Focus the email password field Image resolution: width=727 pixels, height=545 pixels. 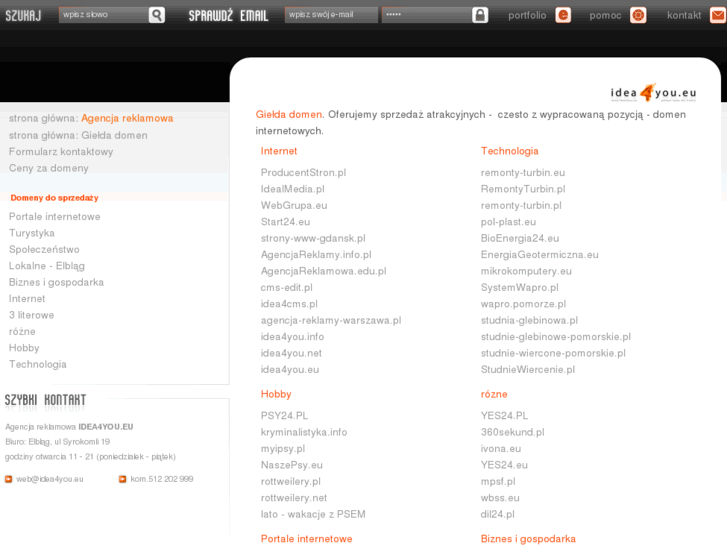coord(426,15)
